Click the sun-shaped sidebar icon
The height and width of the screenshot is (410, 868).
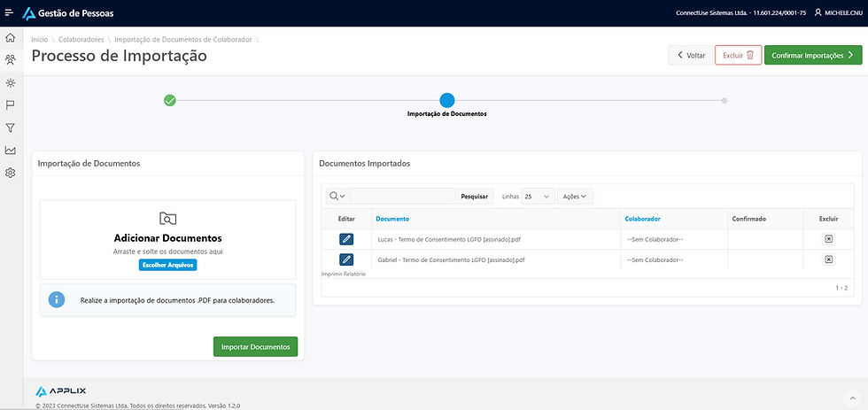[x=10, y=83]
